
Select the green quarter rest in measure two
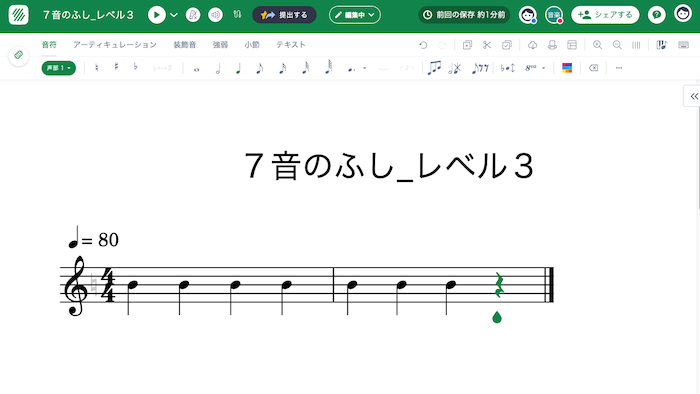pos(499,285)
